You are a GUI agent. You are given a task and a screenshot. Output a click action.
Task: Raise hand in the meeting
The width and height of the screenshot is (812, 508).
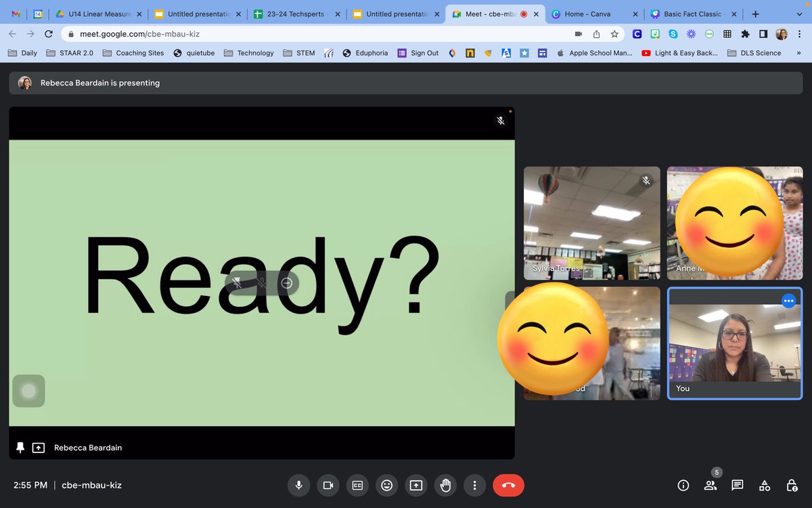pyautogui.click(x=445, y=485)
